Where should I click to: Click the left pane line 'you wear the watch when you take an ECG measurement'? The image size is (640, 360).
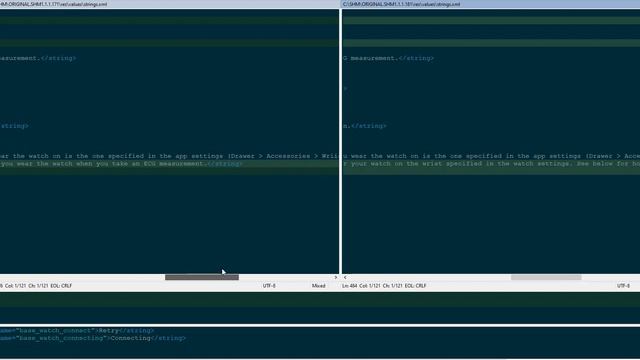click(x=121, y=164)
